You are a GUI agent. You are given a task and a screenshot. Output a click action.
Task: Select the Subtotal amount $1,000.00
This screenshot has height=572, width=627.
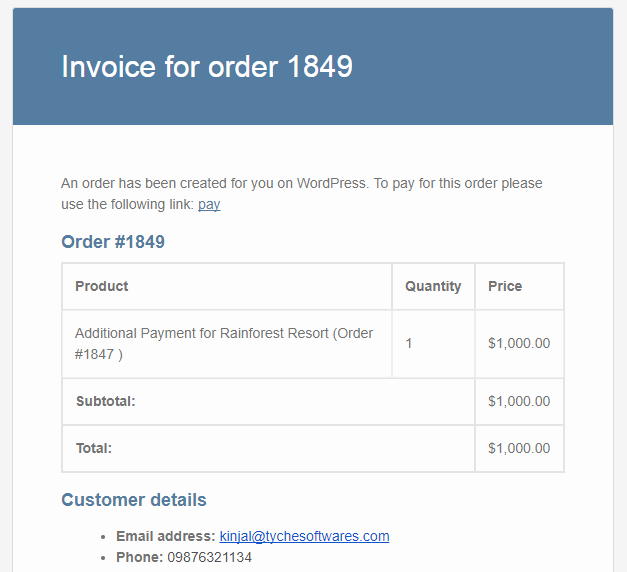(x=519, y=401)
